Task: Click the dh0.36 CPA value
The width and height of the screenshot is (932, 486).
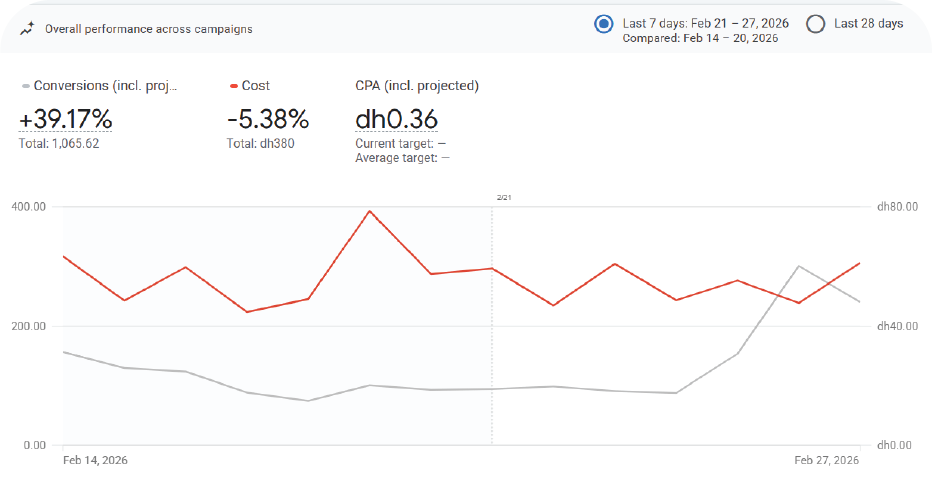Action: [x=396, y=120]
